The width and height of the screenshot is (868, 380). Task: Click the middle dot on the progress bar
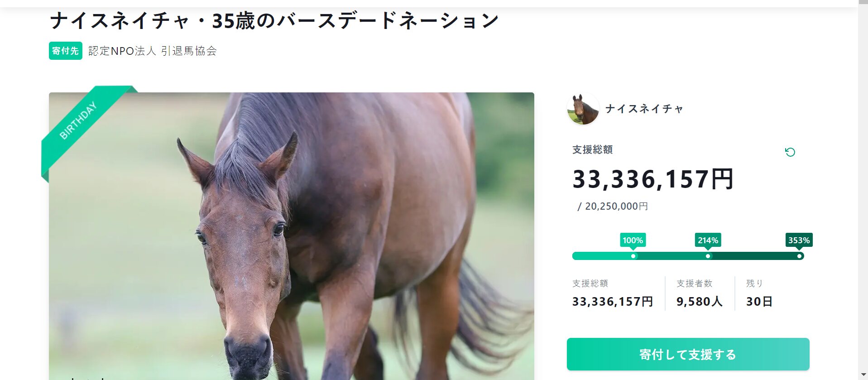[708, 256]
